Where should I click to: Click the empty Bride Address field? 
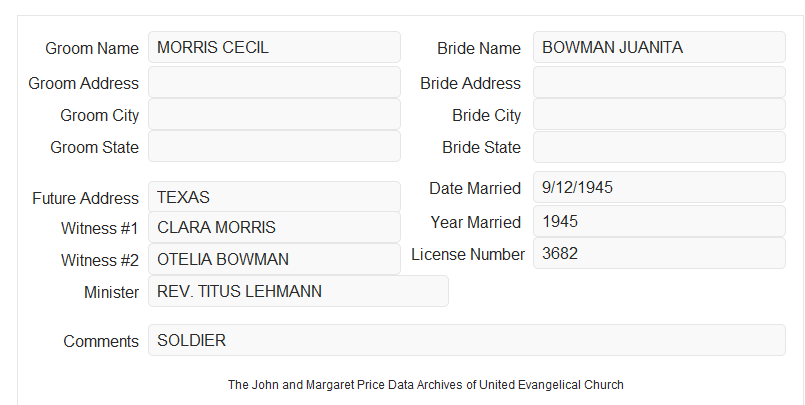pyautogui.click(x=659, y=82)
